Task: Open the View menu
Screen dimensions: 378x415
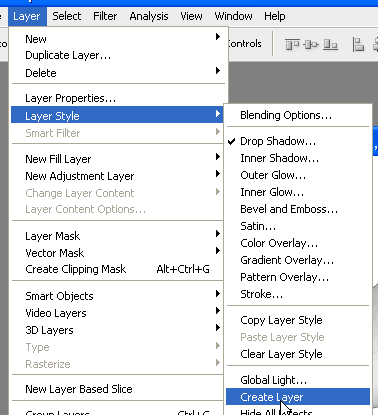Action: [x=191, y=16]
